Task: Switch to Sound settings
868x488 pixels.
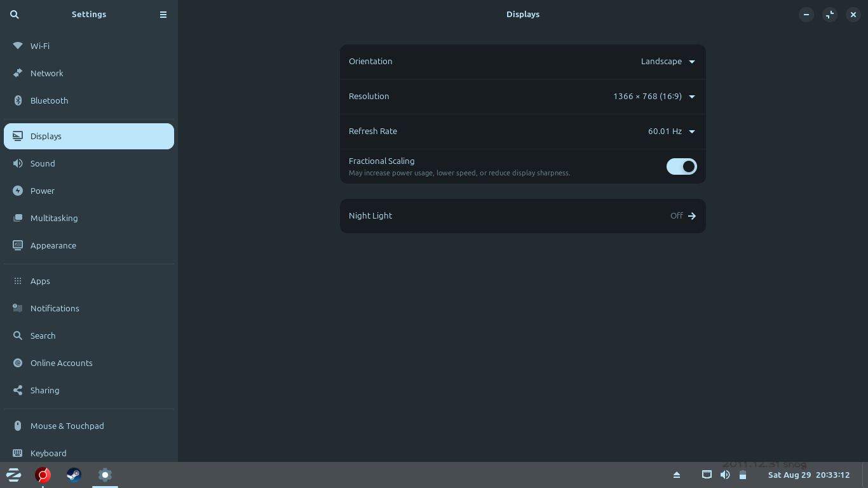Action: point(89,163)
